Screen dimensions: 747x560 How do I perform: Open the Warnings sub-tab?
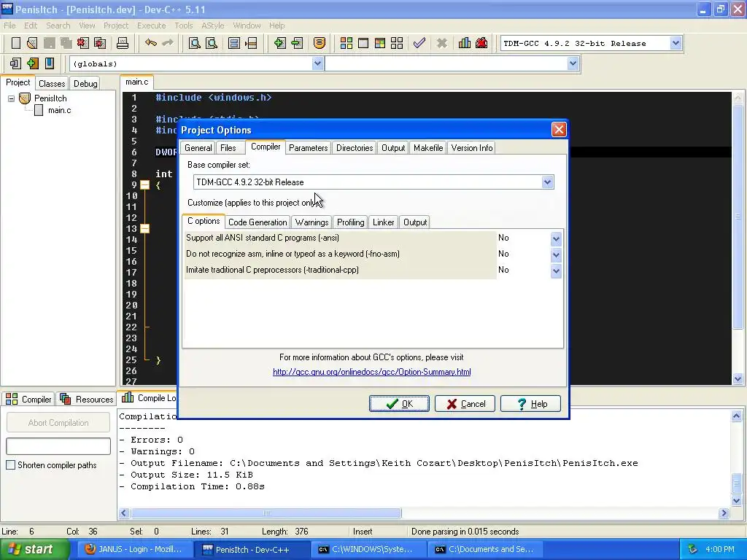click(x=311, y=222)
